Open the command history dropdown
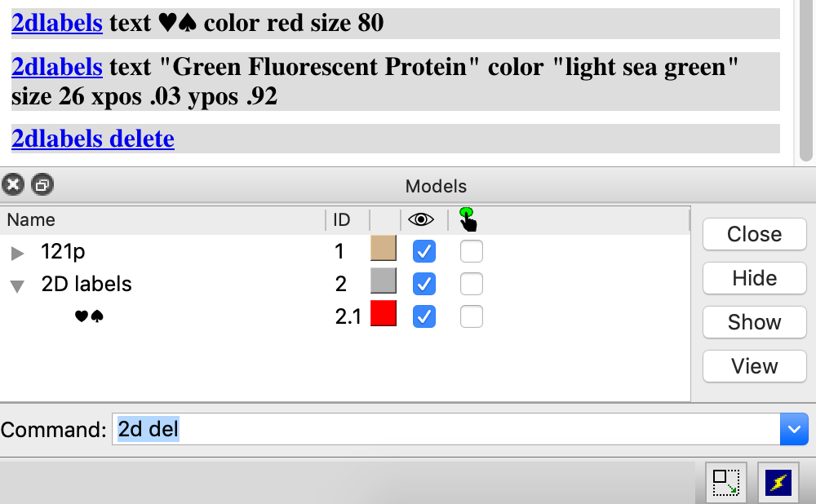Viewport: 816px width, 504px height. pos(794,429)
